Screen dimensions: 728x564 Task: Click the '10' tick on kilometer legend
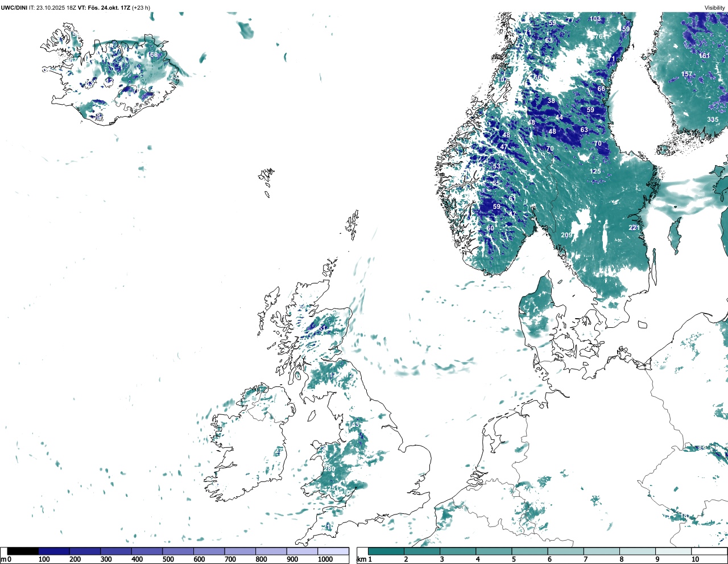[695, 559]
